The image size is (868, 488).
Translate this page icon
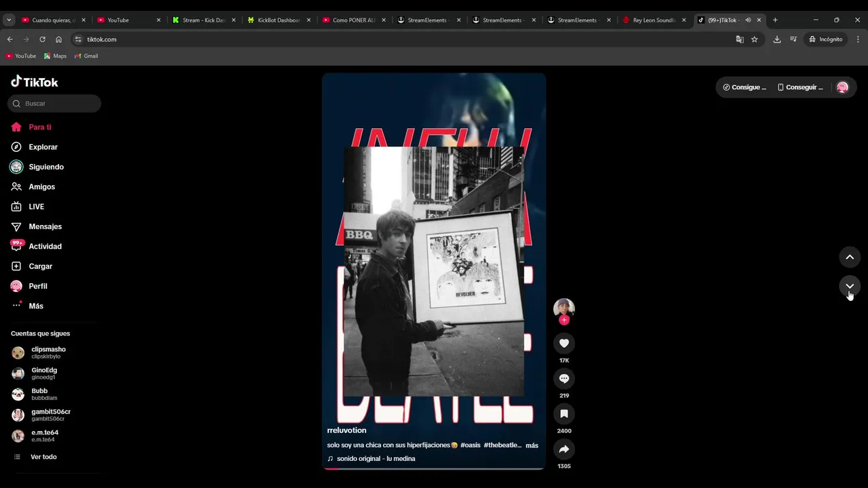[740, 39]
